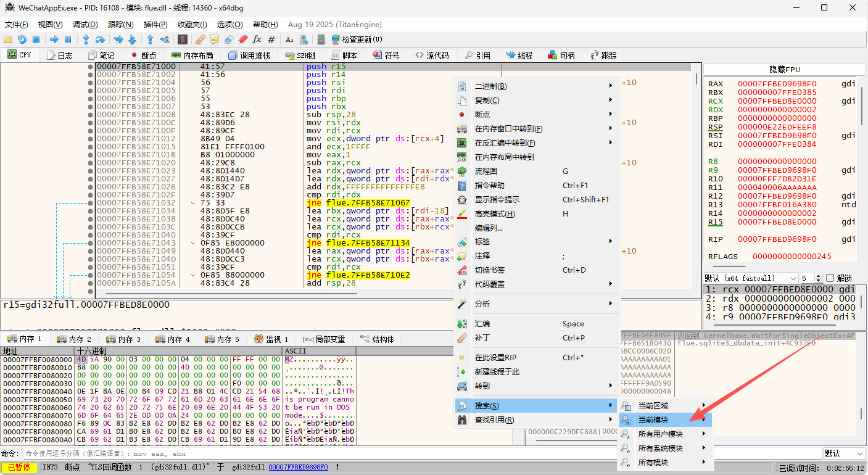Open the Calculator toolbar icon
The image size is (868, 475).
coord(321,39)
